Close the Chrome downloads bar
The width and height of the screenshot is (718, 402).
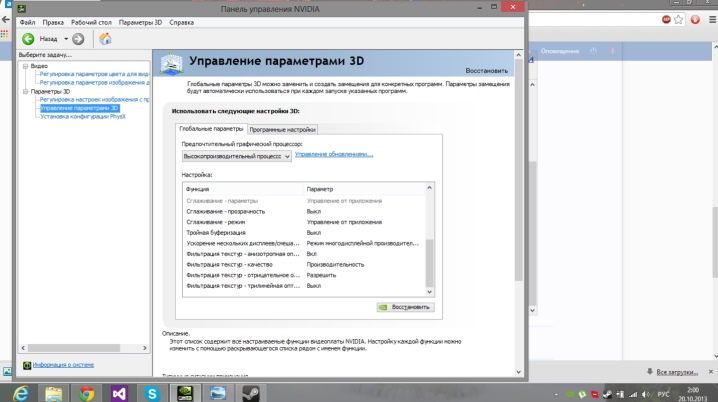(x=711, y=372)
